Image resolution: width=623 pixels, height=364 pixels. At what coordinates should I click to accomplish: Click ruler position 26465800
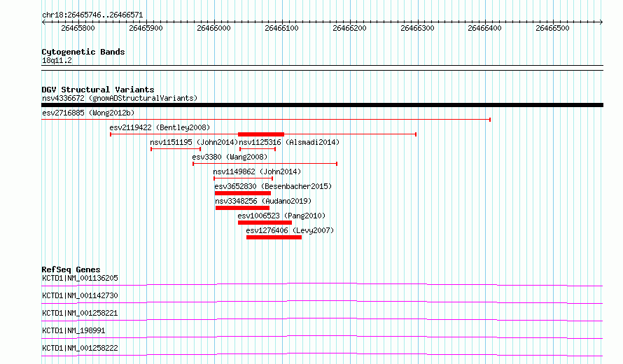tap(78, 28)
